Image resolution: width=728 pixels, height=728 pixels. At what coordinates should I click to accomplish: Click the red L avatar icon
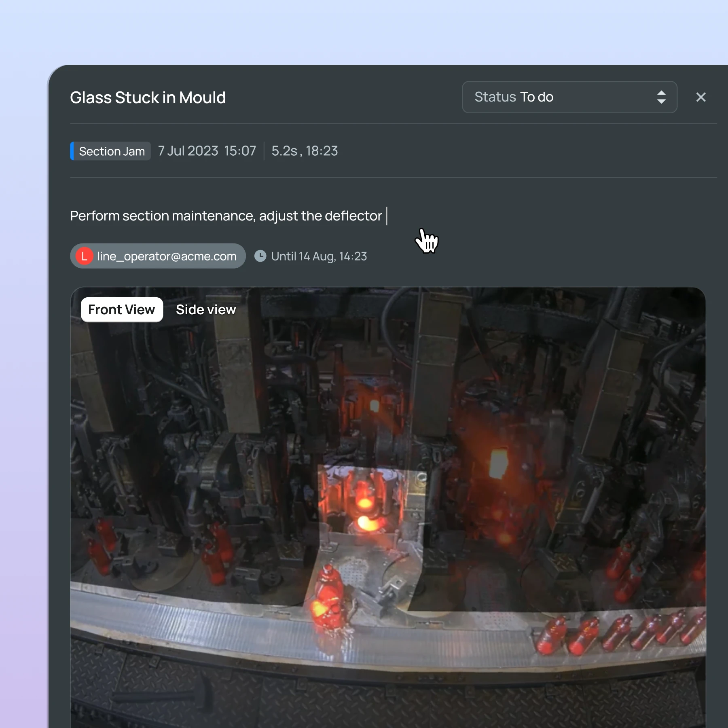(x=84, y=256)
